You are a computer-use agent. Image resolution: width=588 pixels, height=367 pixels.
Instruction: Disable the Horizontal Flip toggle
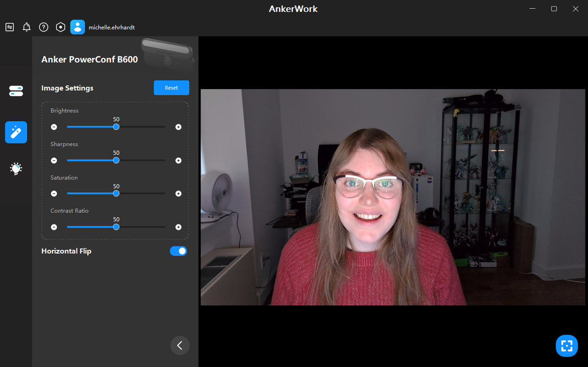point(178,251)
